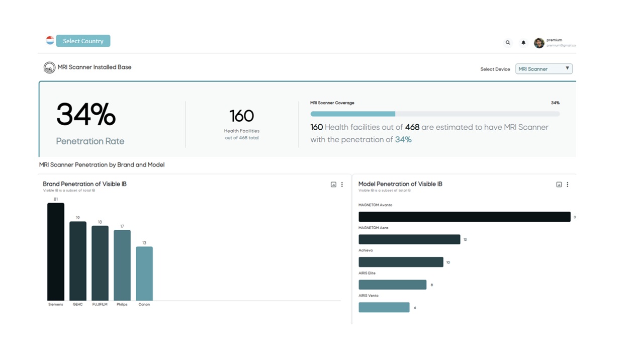Click the MRI Scanner dropdown arrow
Viewport: 637px width, 364px height.
coord(568,68)
